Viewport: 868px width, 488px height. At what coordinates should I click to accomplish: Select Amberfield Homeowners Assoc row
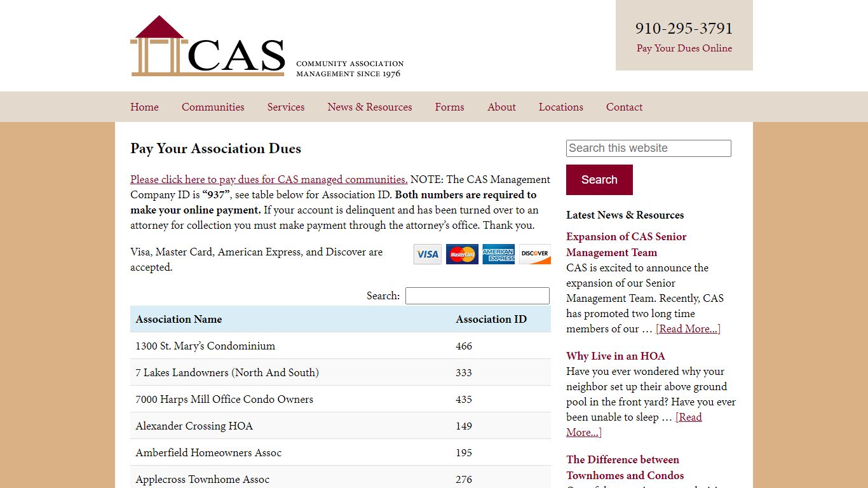pos(341,452)
